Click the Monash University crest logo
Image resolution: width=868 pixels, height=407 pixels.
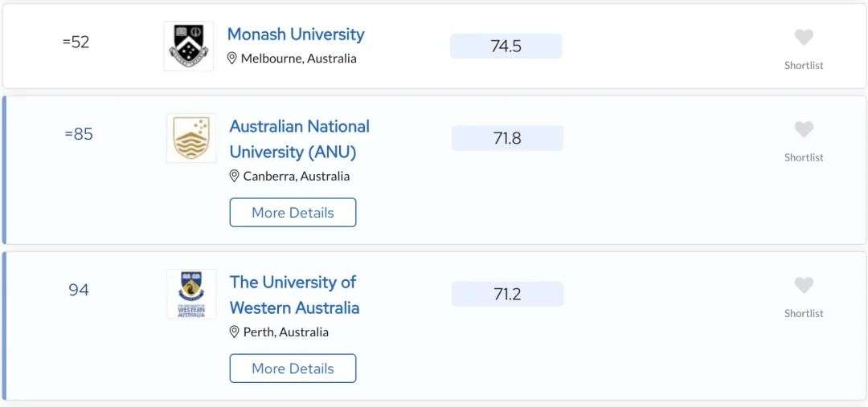[x=188, y=46]
